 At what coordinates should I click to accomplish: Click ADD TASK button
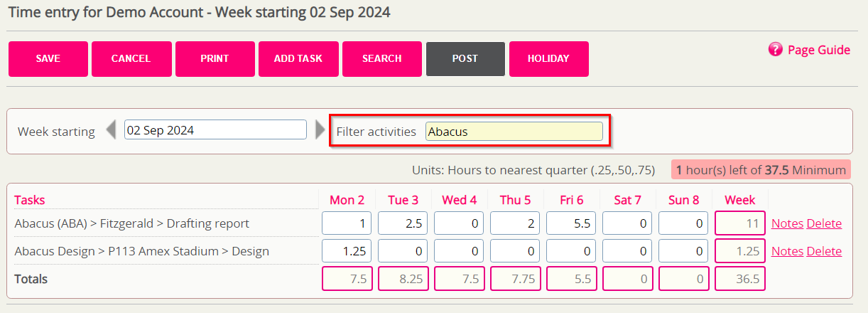[298, 58]
